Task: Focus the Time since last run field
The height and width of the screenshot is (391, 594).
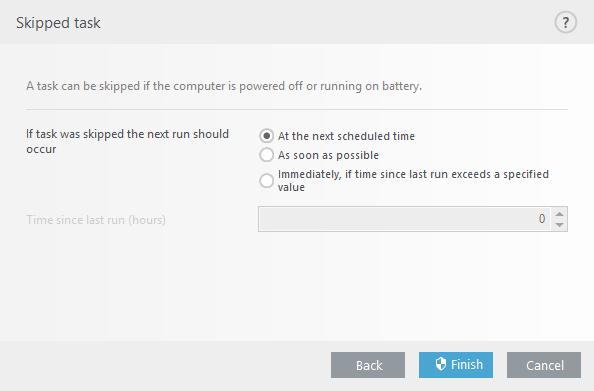Action: 405,219
